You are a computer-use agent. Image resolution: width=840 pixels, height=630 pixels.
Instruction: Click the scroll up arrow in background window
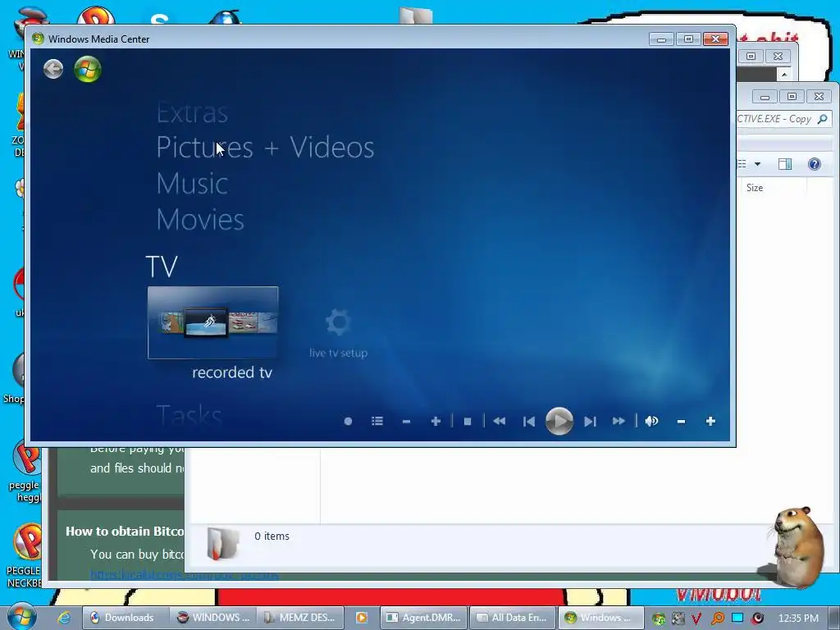pyautogui.click(x=784, y=75)
